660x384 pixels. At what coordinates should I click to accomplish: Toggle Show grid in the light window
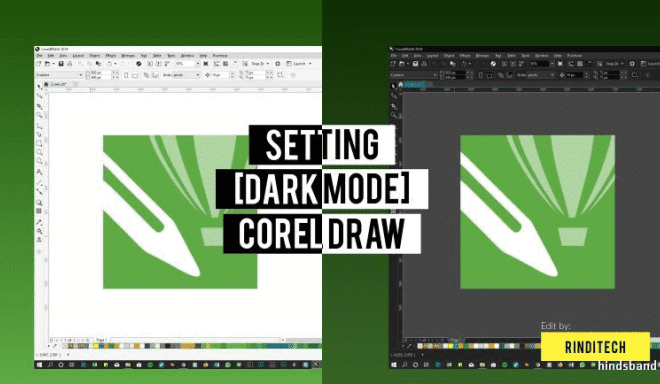(225, 64)
